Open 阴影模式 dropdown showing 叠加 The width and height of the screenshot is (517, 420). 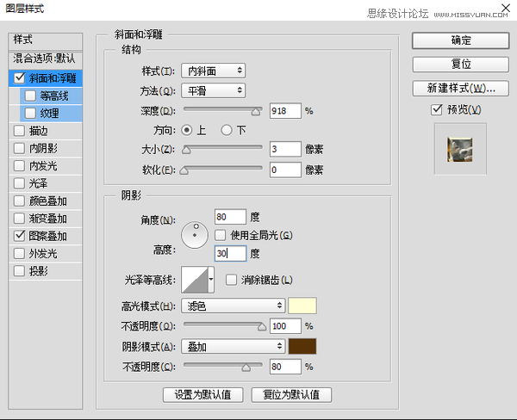[234, 347]
